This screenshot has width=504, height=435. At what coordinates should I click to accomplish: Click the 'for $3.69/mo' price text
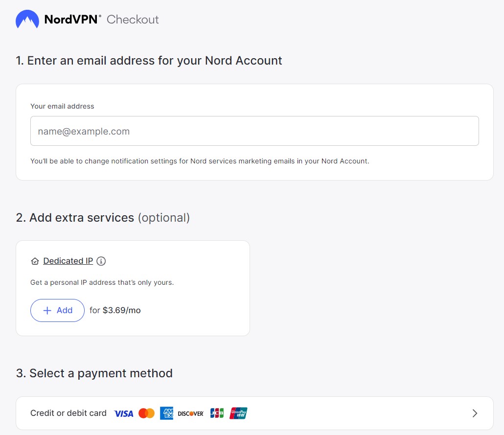115,310
